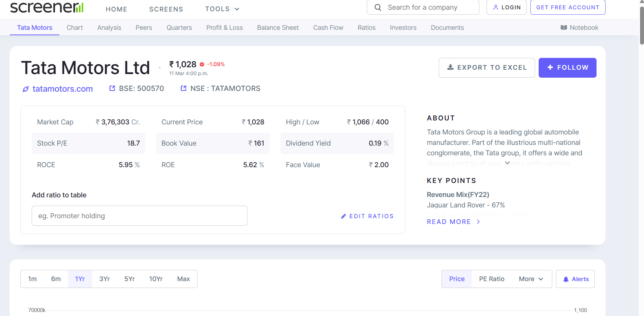Open the Investors tab
This screenshot has width=644, height=316.
[403, 28]
